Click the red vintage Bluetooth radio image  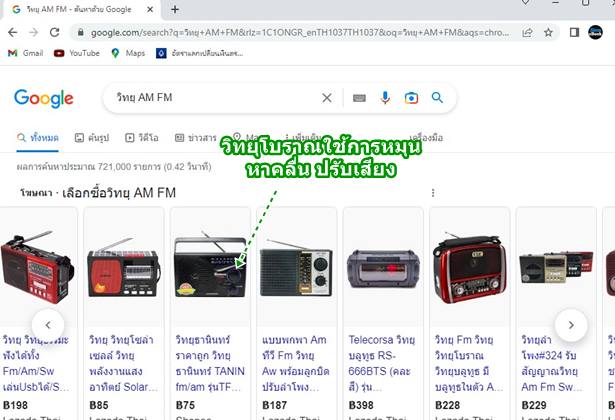pyautogui.click(x=469, y=268)
